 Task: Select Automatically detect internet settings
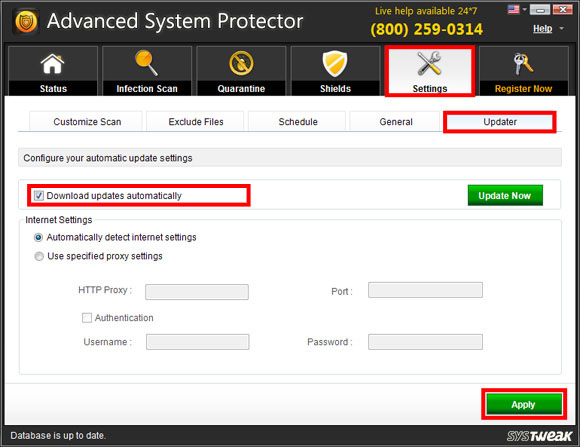coord(38,237)
